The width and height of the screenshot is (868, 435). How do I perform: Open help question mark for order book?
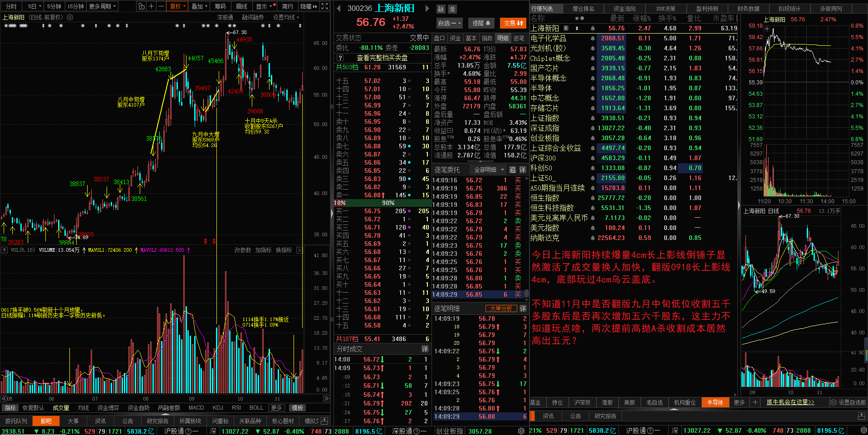(340, 58)
